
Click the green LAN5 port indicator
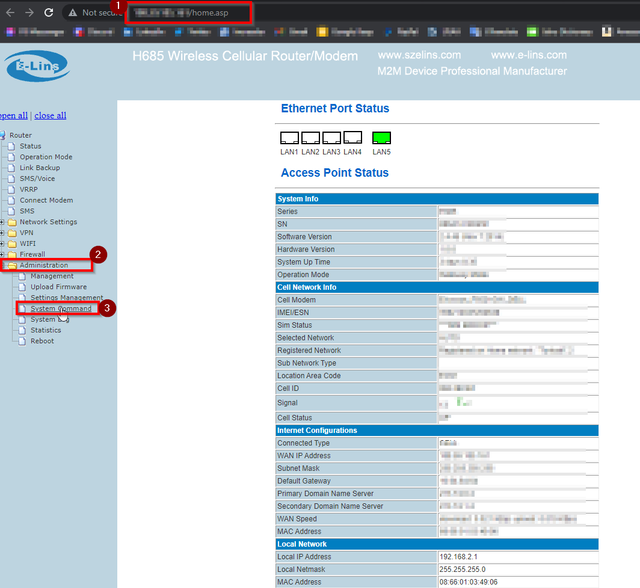[381, 138]
